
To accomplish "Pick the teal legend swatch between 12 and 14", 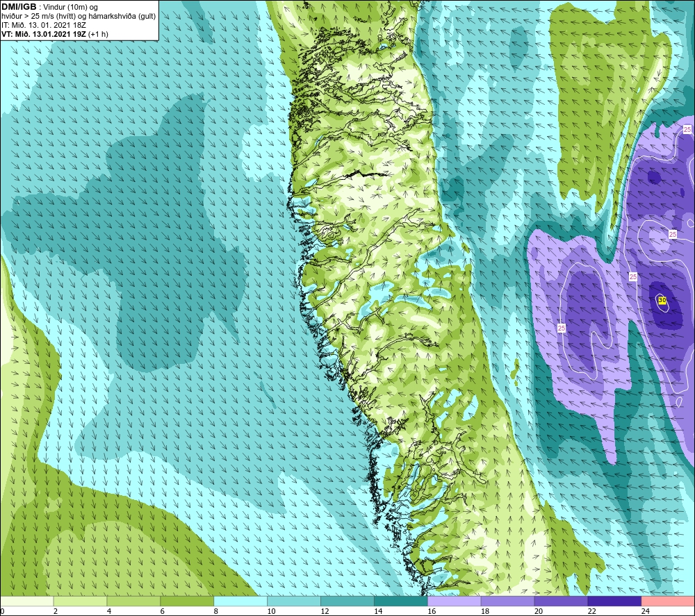I will point(347,601).
